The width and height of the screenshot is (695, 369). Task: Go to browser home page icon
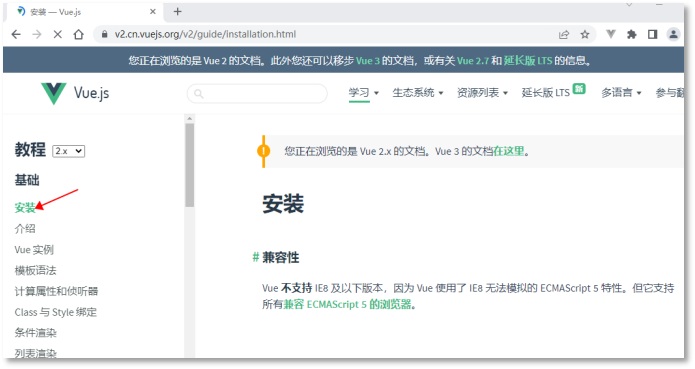78,35
